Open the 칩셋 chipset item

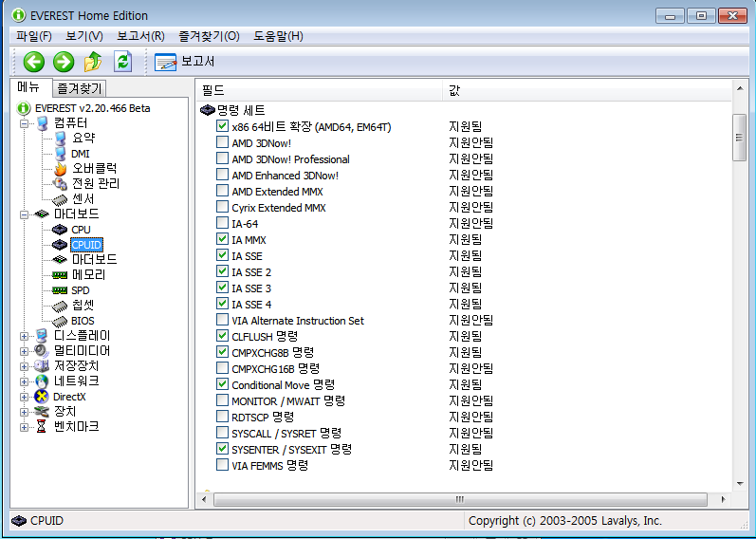click(73, 306)
